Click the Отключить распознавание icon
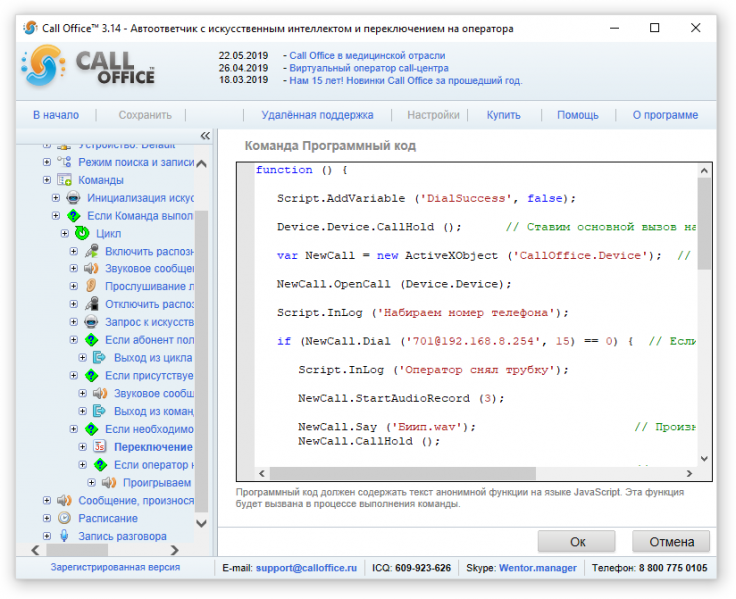 coord(91,304)
